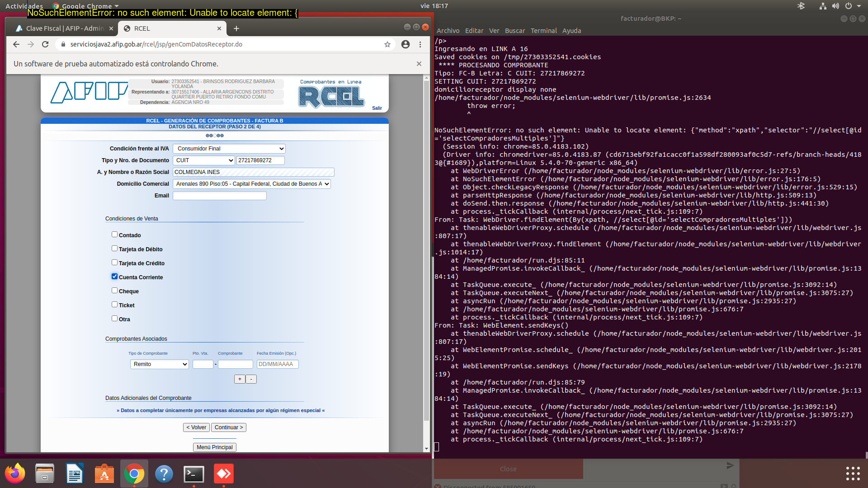Screen dimensions: 868x488
Task: Open Terminal from the dock
Action: tap(194, 474)
